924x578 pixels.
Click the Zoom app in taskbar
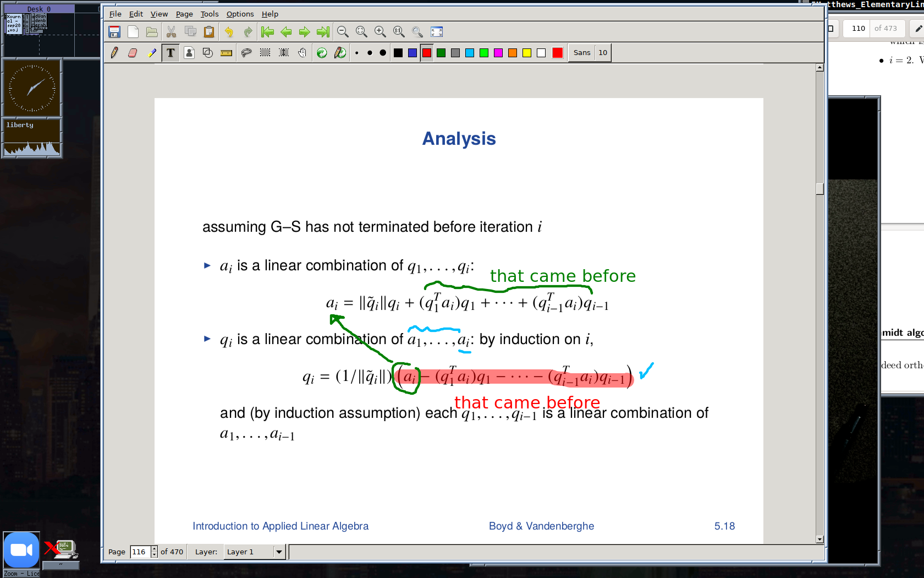[x=21, y=550]
